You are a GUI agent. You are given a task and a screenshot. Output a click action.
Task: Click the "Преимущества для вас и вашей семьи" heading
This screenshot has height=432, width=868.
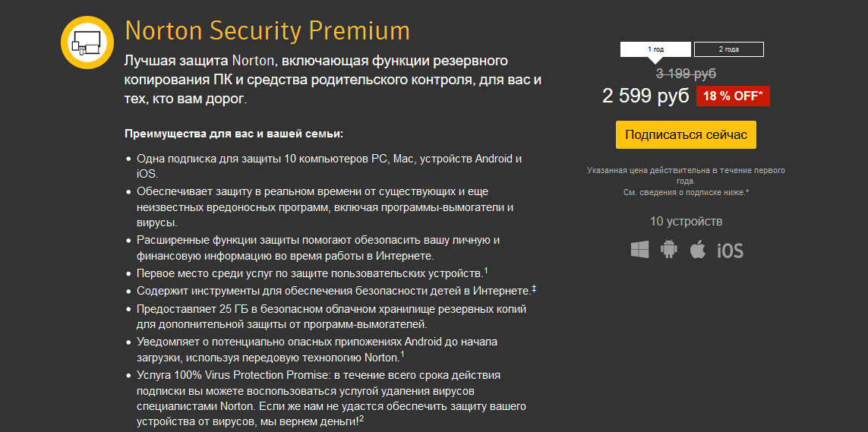pos(234,134)
